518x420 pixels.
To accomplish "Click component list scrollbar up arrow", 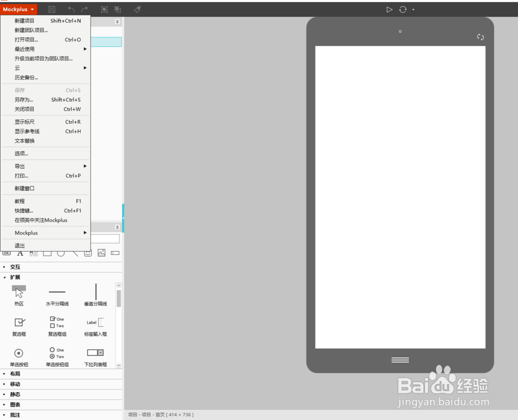I will [119, 285].
